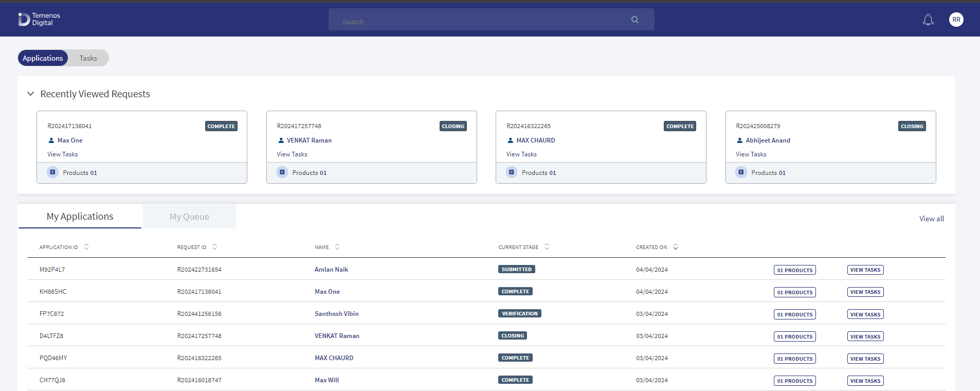Click the person icon beside VENKAT Raman
The height and width of the screenshot is (391, 980).
pyautogui.click(x=281, y=140)
